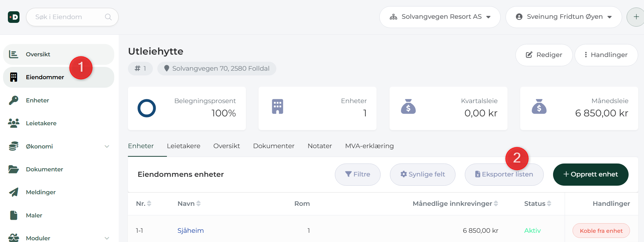Open Meldinger in the sidebar

pyautogui.click(x=58, y=192)
